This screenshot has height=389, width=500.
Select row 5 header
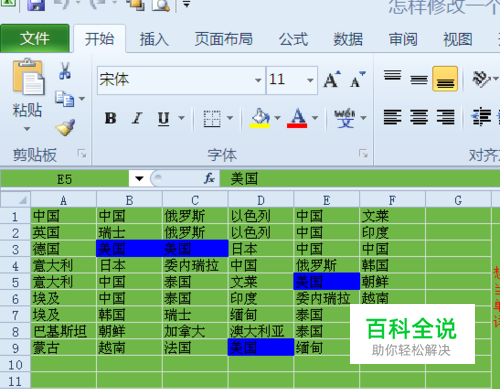point(15,282)
